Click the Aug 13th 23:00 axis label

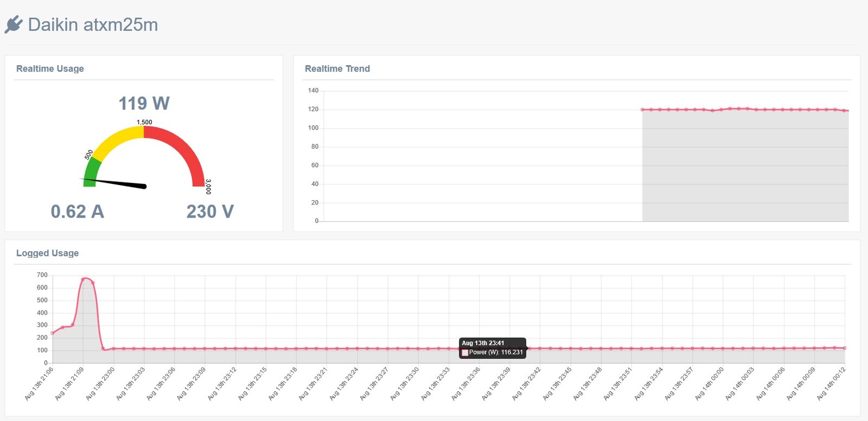[x=100, y=384]
